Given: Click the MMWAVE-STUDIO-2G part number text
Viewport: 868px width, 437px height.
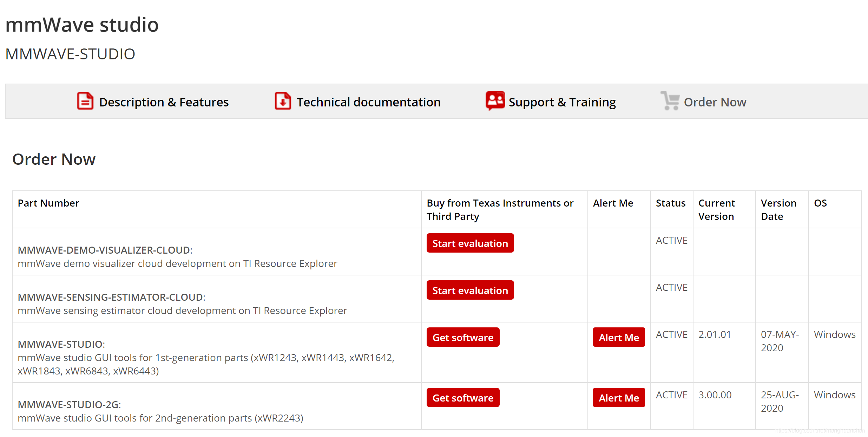Looking at the screenshot, I should point(69,405).
